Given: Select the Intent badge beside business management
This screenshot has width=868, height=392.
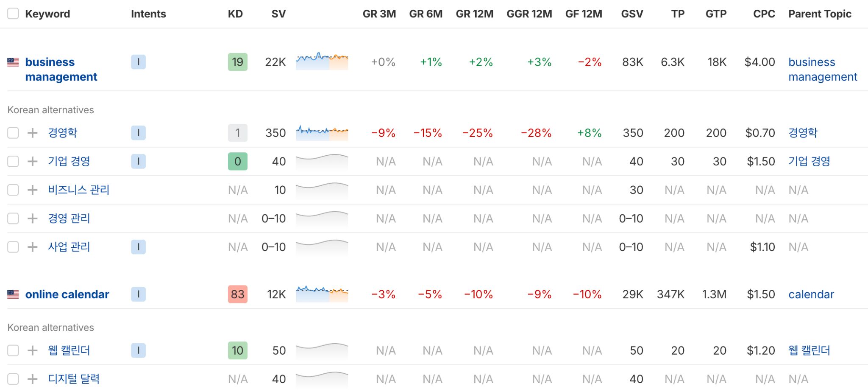Looking at the screenshot, I should point(138,62).
